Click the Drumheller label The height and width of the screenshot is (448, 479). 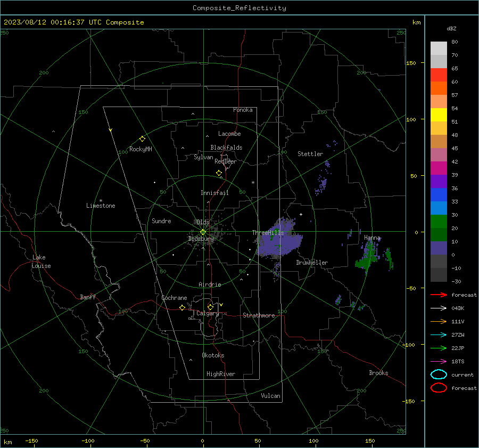click(312, 263)
